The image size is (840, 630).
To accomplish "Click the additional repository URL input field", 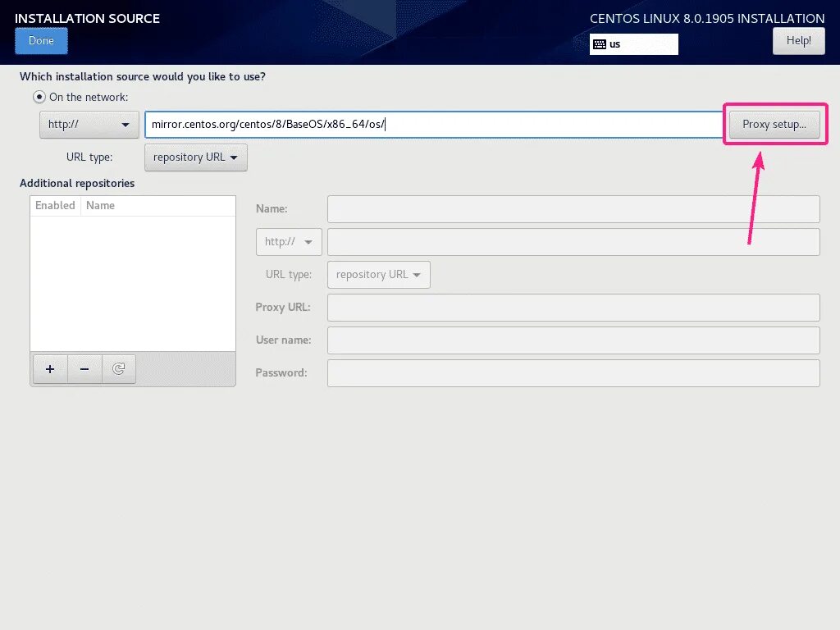I will (x=573, y=242).
